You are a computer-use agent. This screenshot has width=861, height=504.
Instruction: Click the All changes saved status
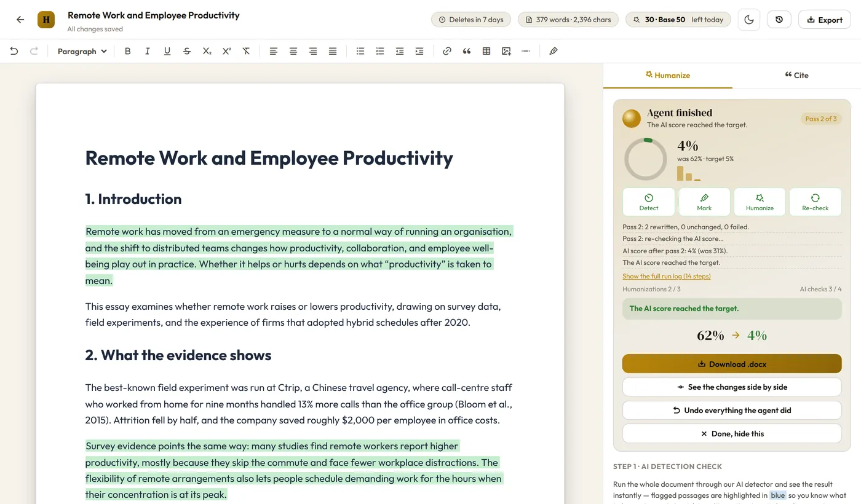95,29
